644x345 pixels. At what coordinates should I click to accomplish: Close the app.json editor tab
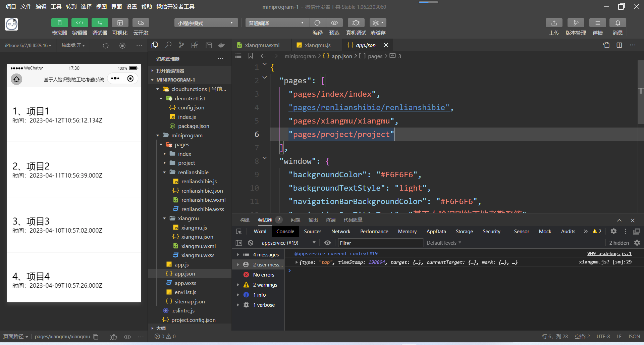pyautogui.click(x=386, y=45)
